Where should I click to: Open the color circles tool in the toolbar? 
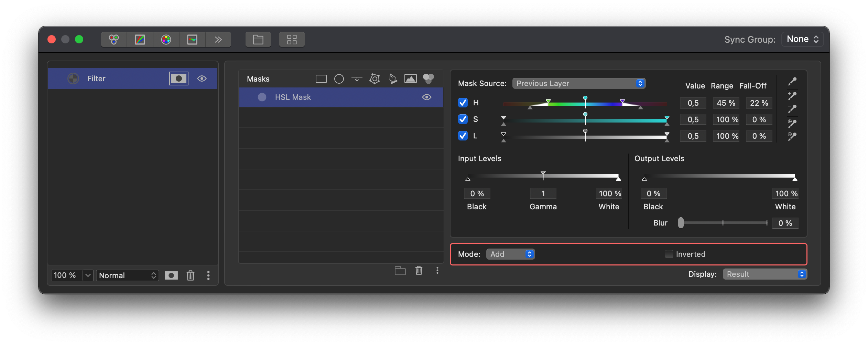(114, 40)
